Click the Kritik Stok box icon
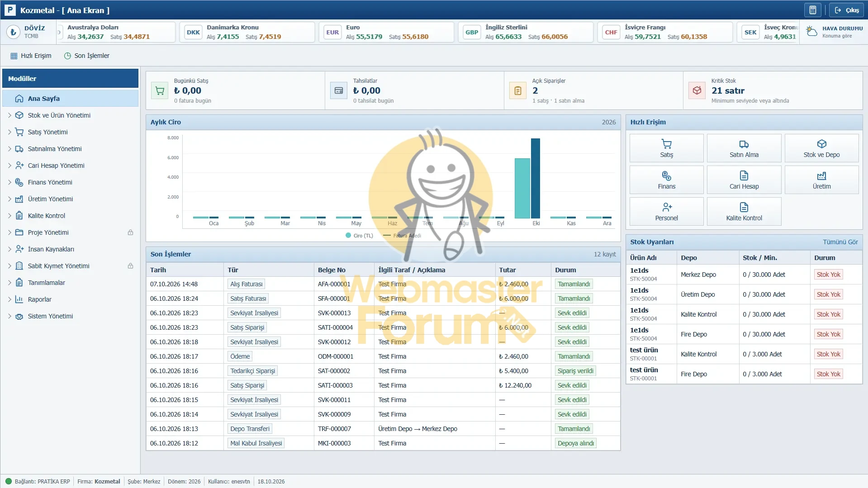The width and height of the screenshot is (868, 488). [x=697, y=90]
